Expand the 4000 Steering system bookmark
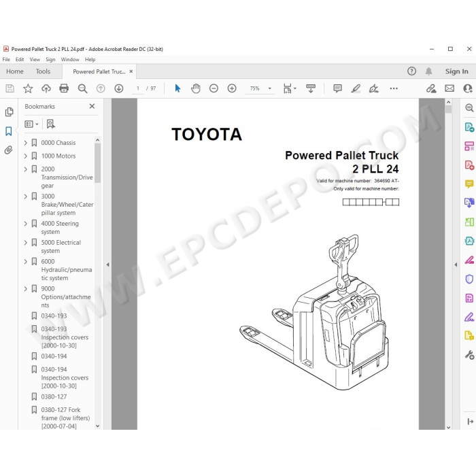Image resolution: width=476 pixels, height=476 pixels. 26,224
